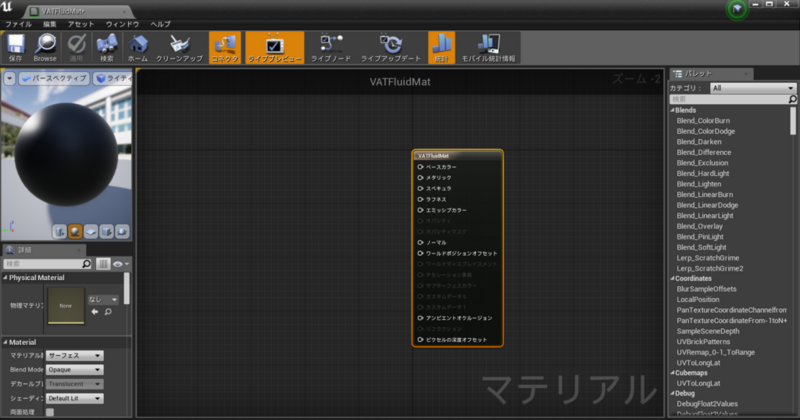The width and height of the screenshot is (800, 420).
Task: Toggle ライブプレビュー in the toolbar
Action: pos(274,47)
